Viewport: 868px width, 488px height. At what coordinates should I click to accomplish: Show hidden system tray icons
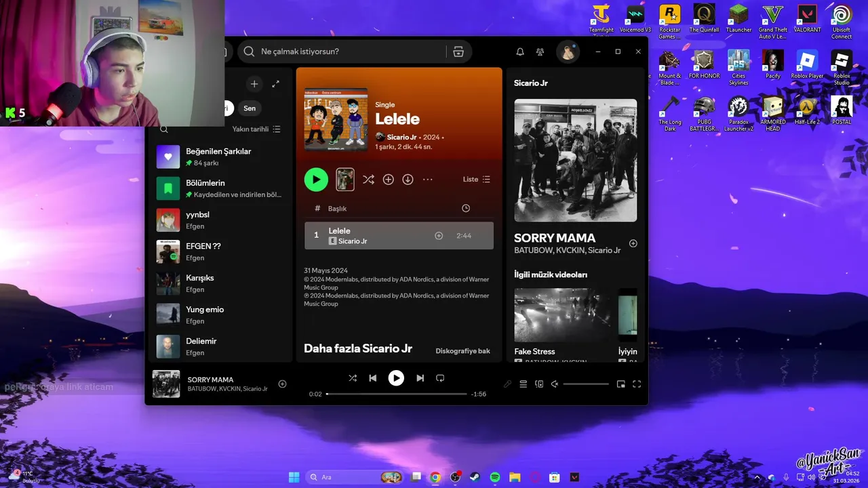pyautogui.click(x=757, y=477)
